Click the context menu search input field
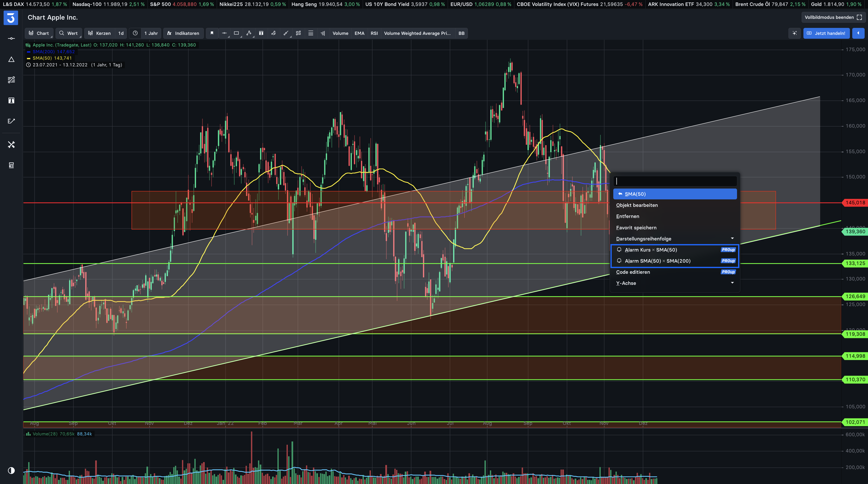Image resolution: width=868 pixels, height=484 pixels. (675, 181)
